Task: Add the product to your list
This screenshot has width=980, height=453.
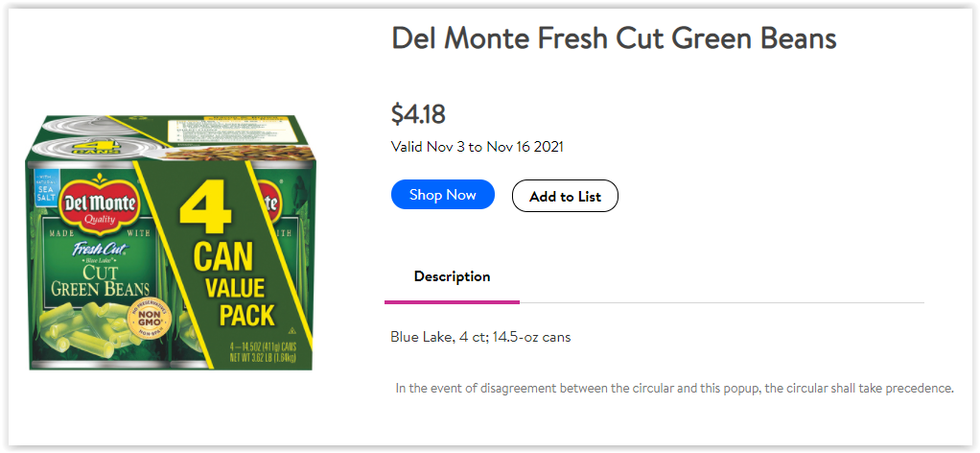Action: 565,196
